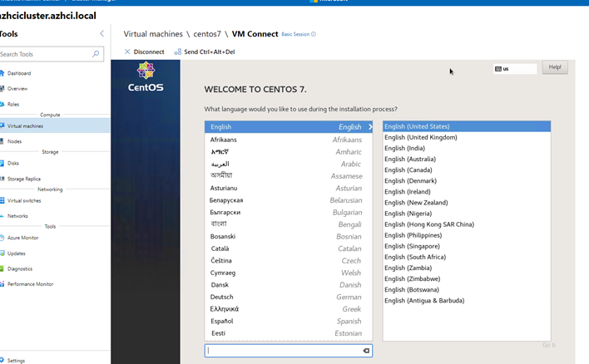Select Dansk language
Image resolution: width=589 pixels, height=364 pixels.
[x=289, y=285]
